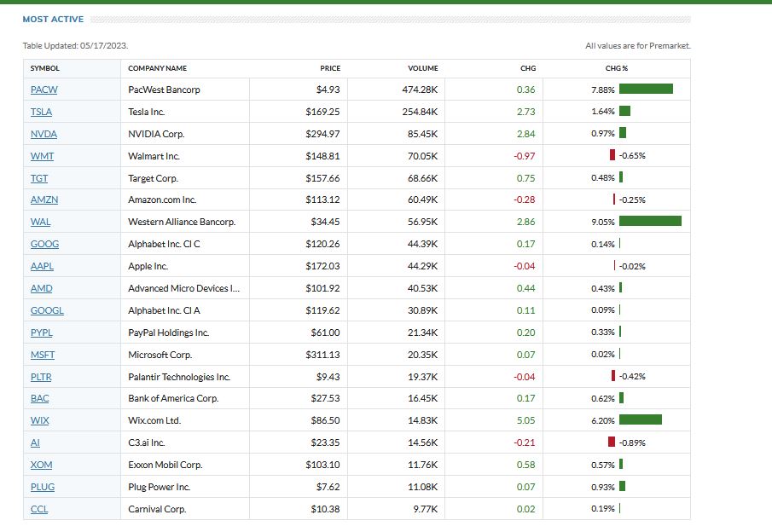
Task: Click the GOOGL symbol link
Action: tap(47, 310)
